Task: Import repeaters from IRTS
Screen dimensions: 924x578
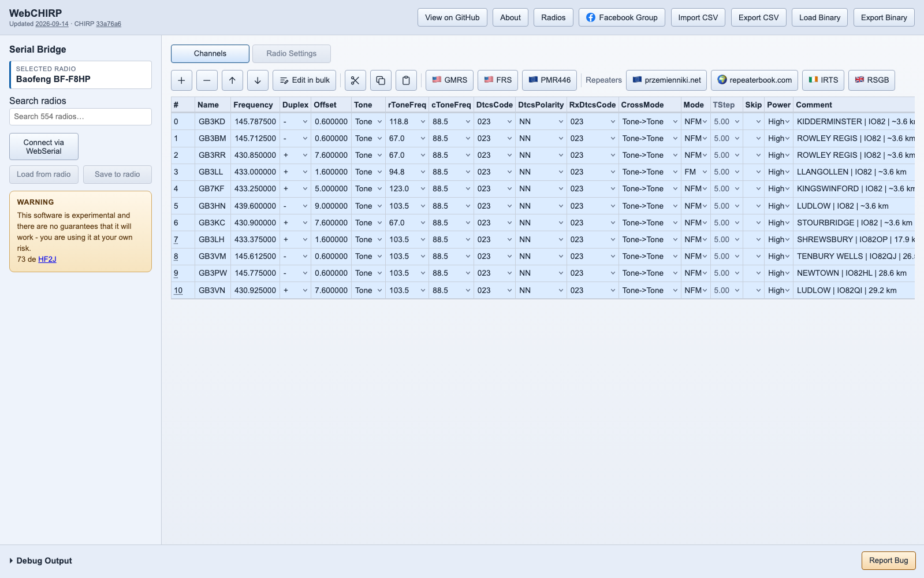Action: [x=824, y=80]
